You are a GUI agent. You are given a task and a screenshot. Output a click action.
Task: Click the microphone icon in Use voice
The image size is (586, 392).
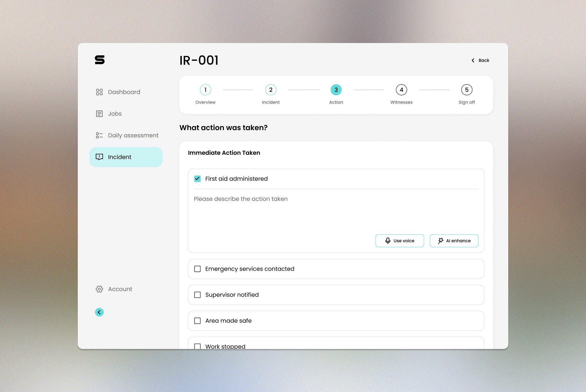pos(388,241)
